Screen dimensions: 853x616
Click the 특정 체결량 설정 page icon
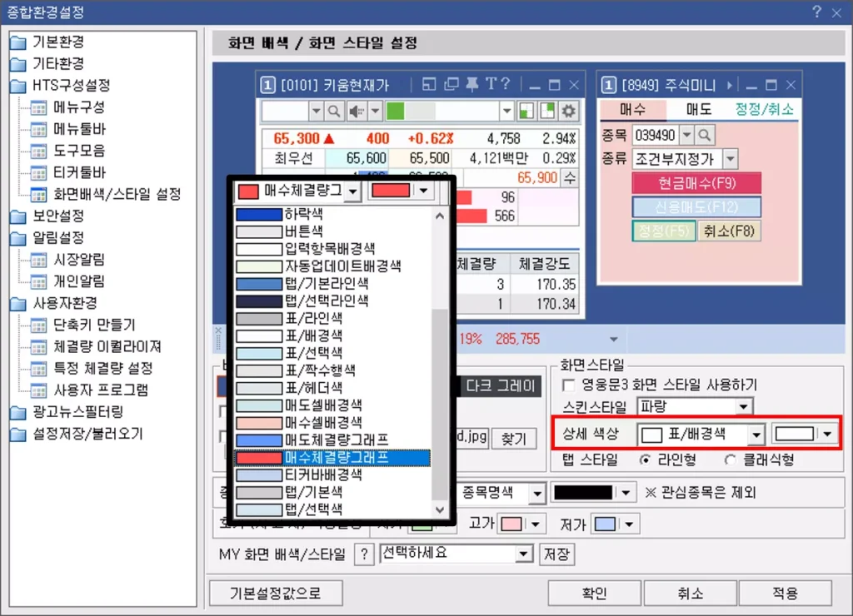click(x=38, y=369)
